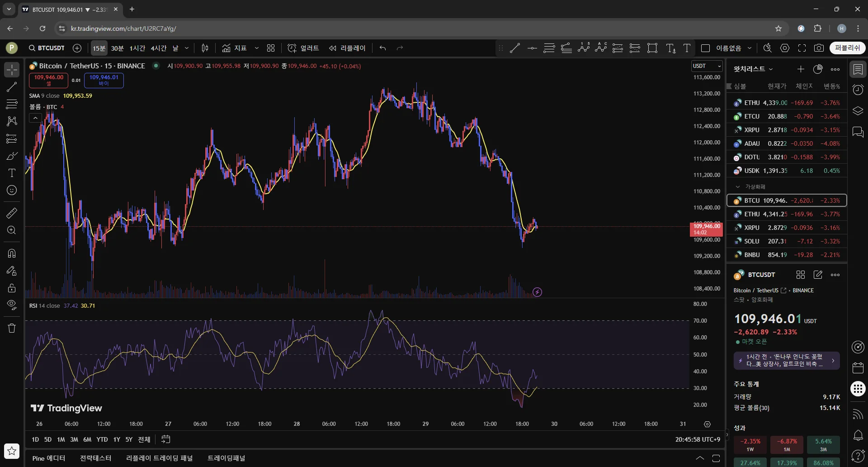Open the USDT currency dropdown

(707, 66)
